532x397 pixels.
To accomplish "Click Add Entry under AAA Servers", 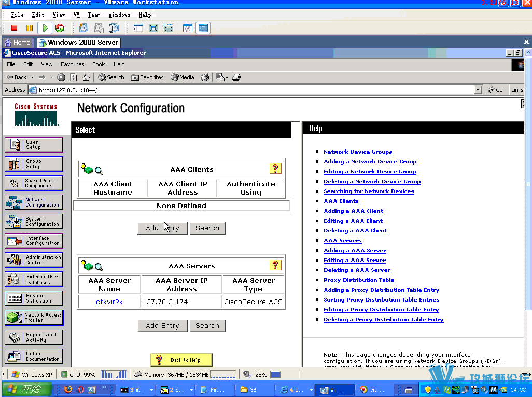I will 162,325.
